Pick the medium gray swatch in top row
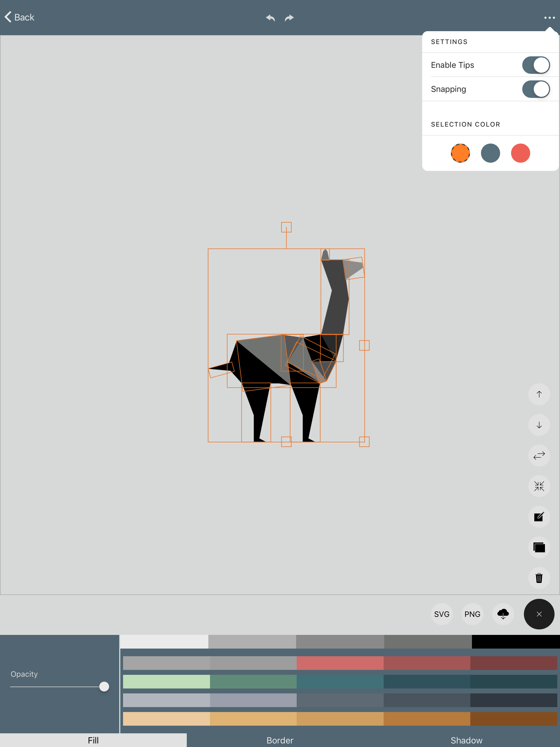The height and width of the screenshot is (747, 560). (340, 642)
